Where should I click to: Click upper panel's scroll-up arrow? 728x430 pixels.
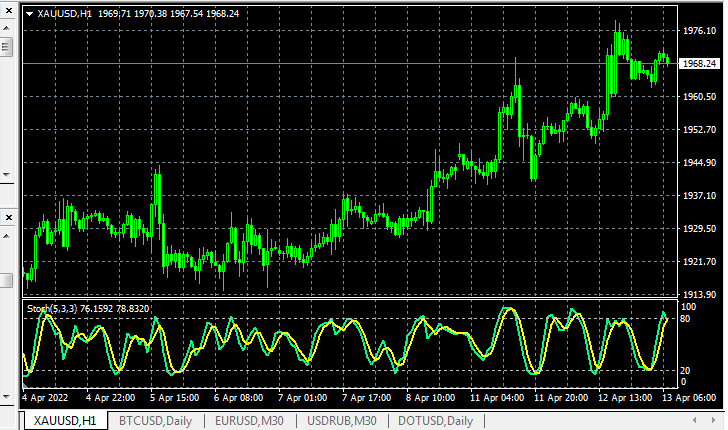(6, 28)
